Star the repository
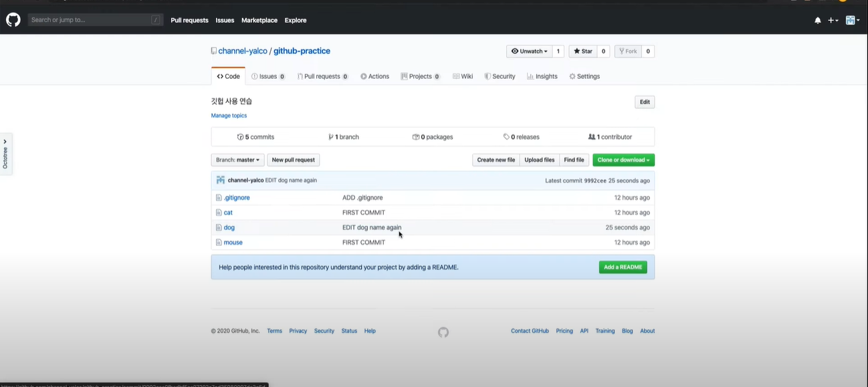 pos(583,51)
